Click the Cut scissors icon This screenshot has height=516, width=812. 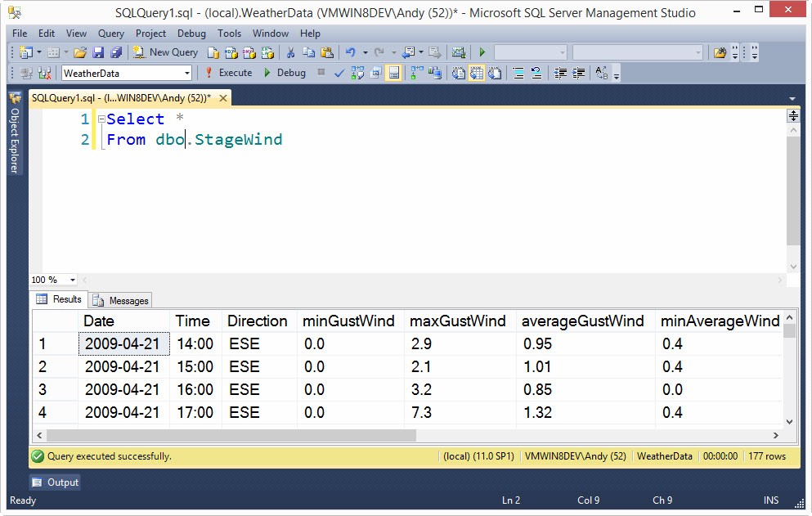pyautogui.click(x=290, y=52)
